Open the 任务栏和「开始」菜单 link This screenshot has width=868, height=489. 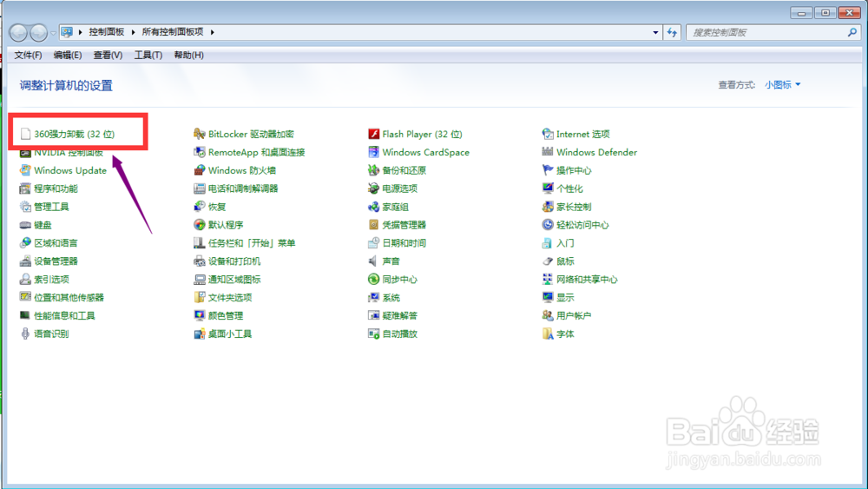pyautogui.click(x=252, y=243)
